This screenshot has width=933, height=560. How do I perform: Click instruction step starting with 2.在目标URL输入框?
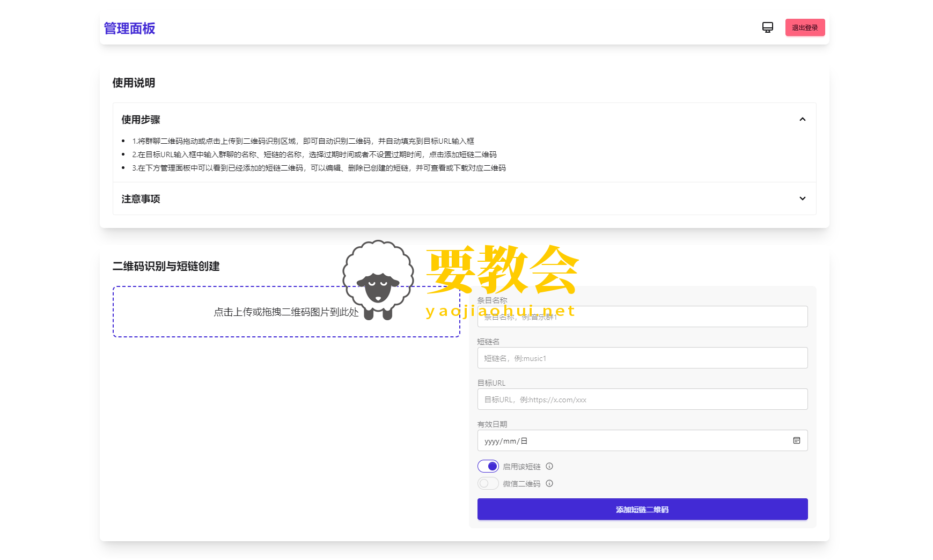coord(314,154)
